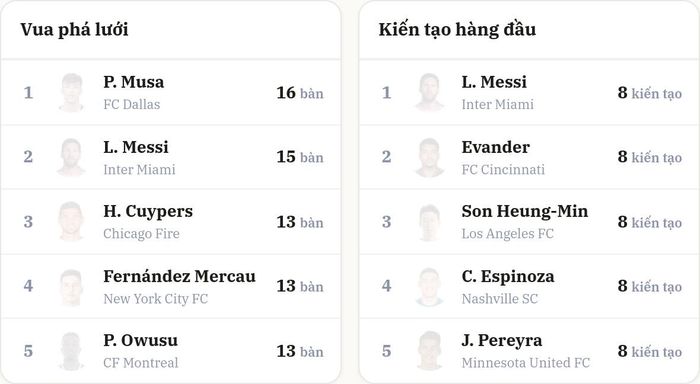Viewport: 700px width, 384px height.
Task: Click Evander's player photo
Action: point(429,157)
